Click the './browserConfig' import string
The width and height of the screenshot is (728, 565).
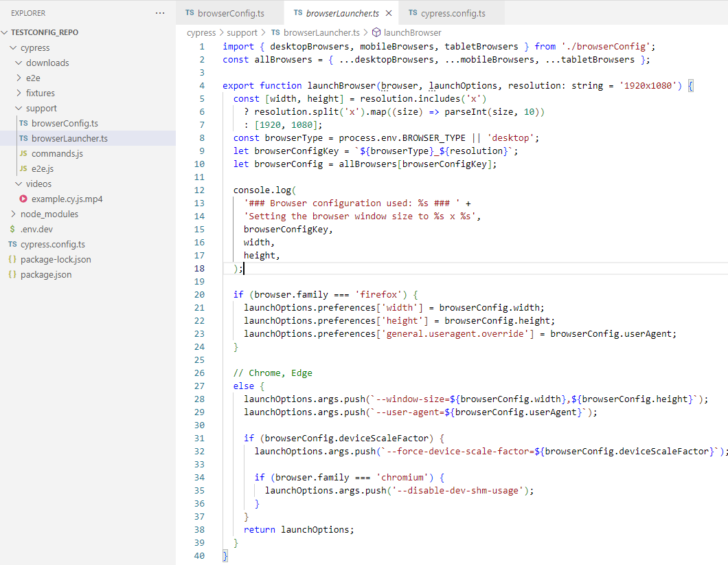[606, 47]
